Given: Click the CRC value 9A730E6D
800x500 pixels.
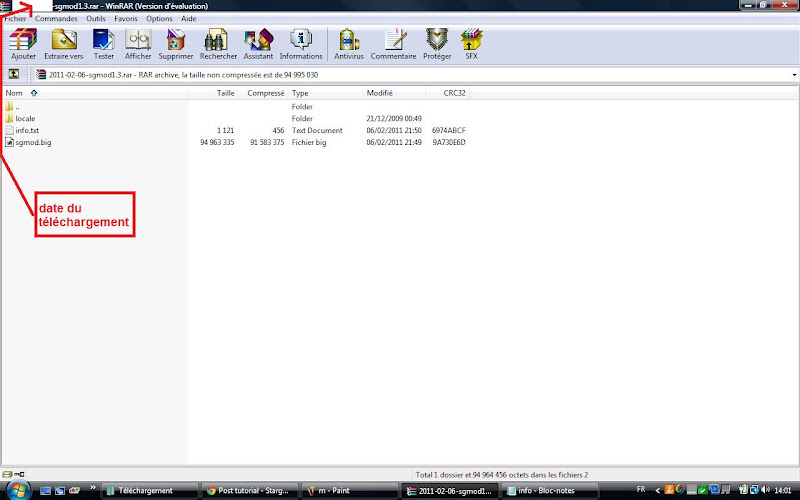Looking at the screenshot, I should pos(449,142).
